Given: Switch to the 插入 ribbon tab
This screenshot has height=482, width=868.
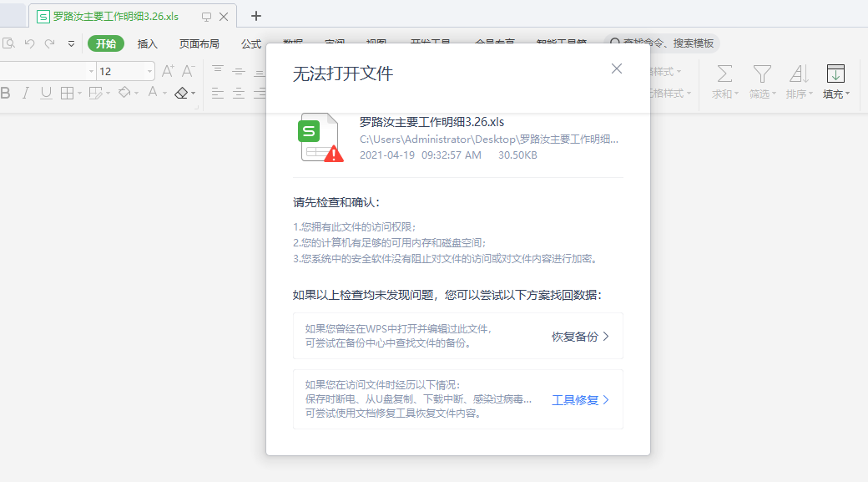Looking at the screenshot, I should [147, 43].
